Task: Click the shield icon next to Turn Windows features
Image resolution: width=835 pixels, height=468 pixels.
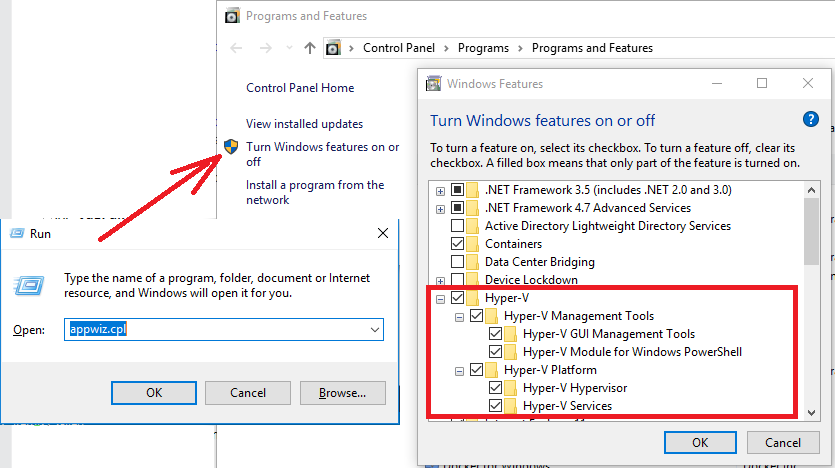Action: [231, 147]
